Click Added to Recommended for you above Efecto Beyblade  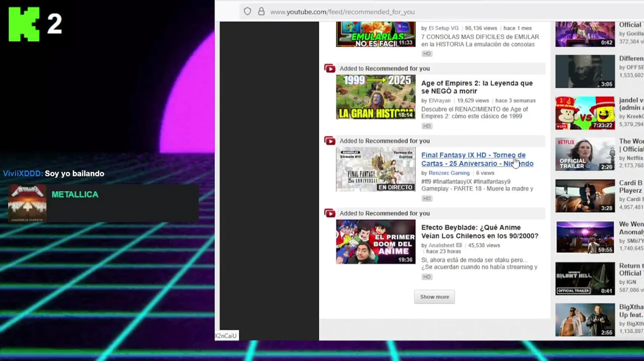pos(384,214)
